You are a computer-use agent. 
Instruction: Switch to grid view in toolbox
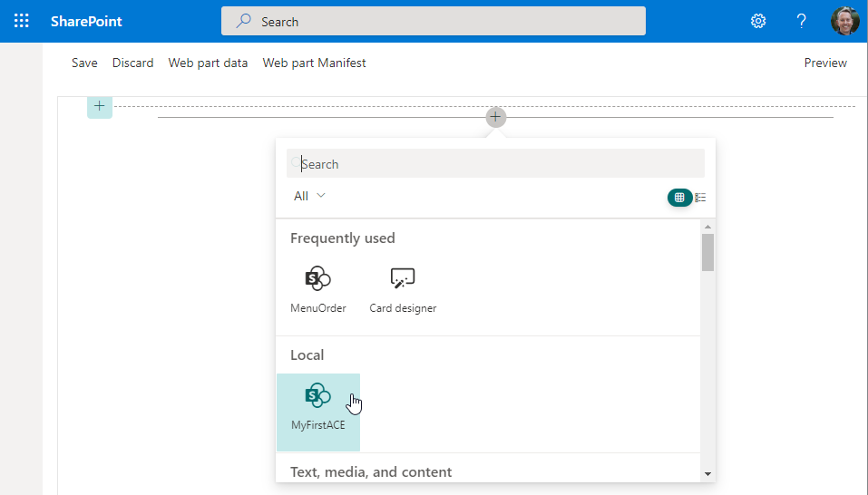point(679,197)
